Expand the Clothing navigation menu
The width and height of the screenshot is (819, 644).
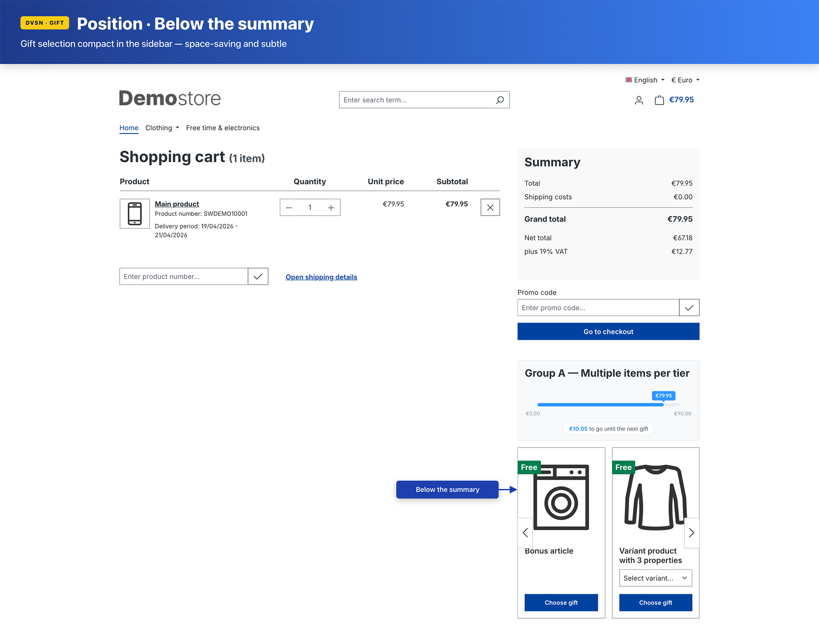coord(162,128)
